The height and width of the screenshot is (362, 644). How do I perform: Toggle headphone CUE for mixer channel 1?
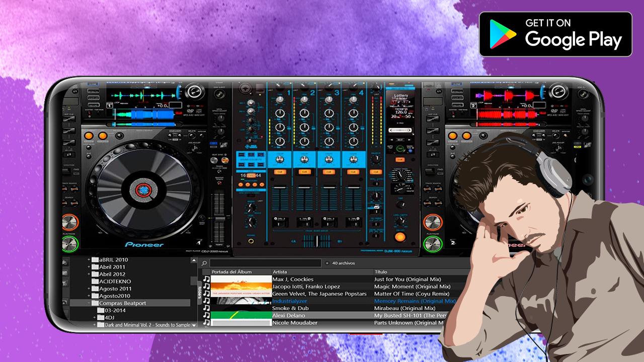[280, 172]
